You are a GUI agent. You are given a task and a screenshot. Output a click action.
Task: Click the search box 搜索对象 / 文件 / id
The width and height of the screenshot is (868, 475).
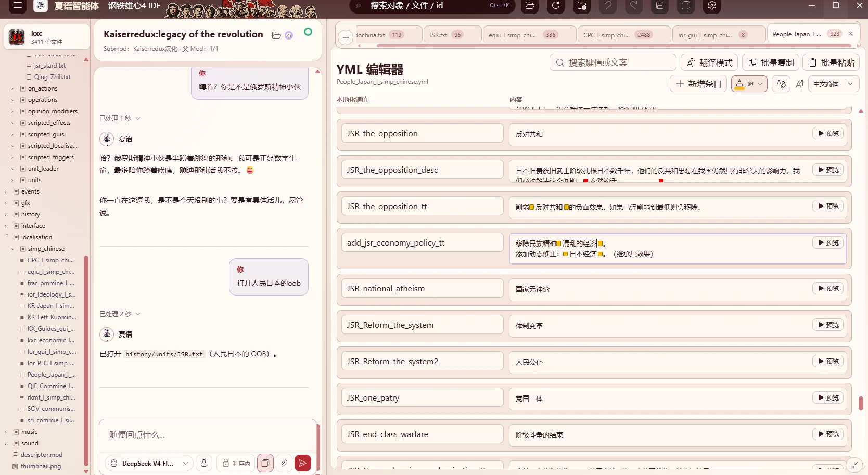point(432,6)
